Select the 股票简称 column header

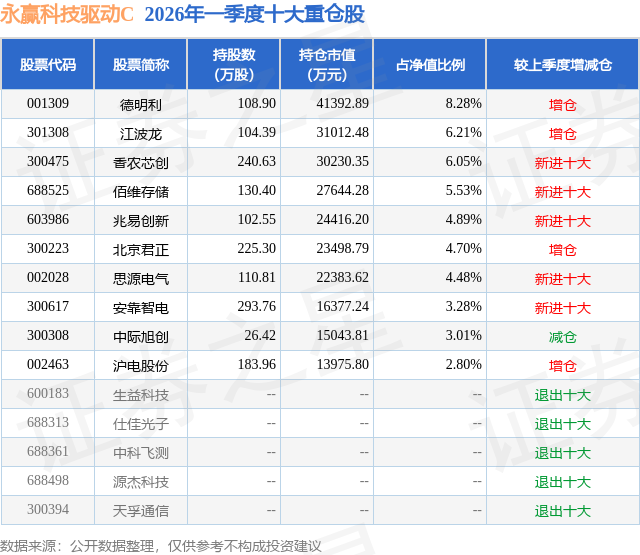141,64
